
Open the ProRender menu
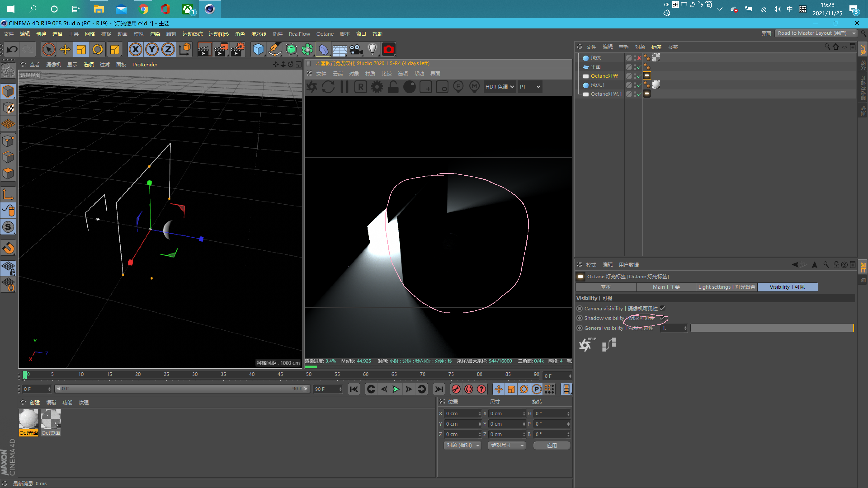coord(145,64)
